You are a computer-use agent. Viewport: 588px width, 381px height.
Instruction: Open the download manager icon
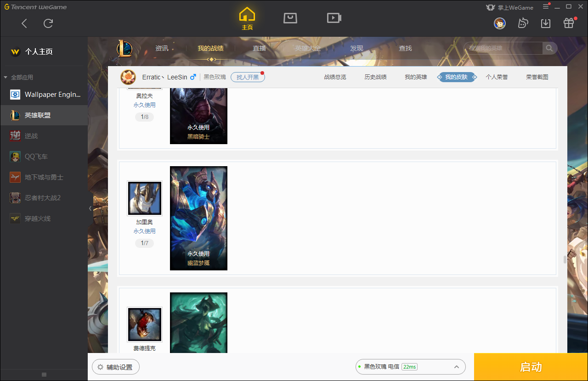[546, 23]
